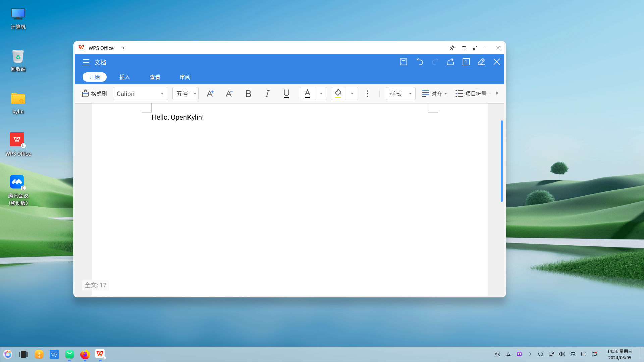Click the edit mode pencil icon

[x=481, y=62]
